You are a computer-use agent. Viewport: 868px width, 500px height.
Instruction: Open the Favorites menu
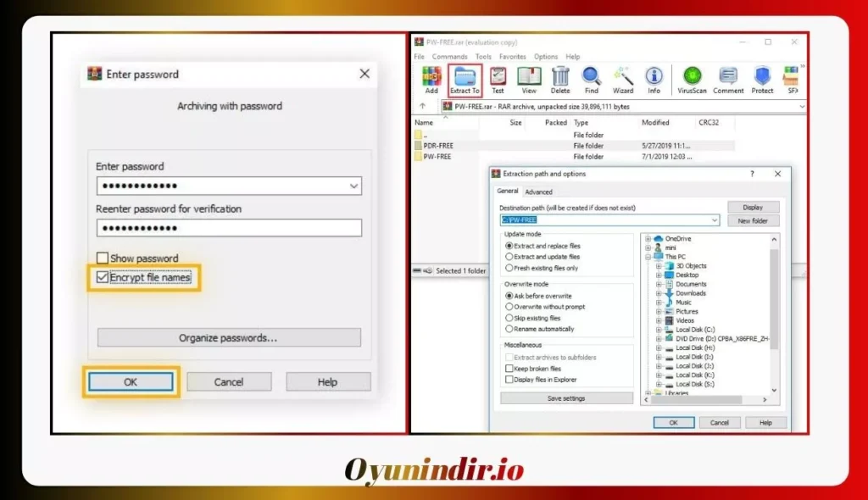click(513, 57)
